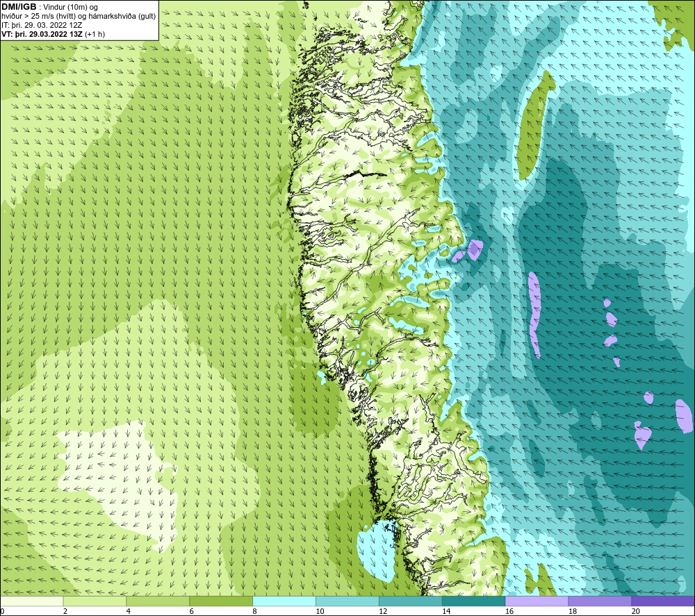Click the teal 12–14 m/s legend swatch

411,601
